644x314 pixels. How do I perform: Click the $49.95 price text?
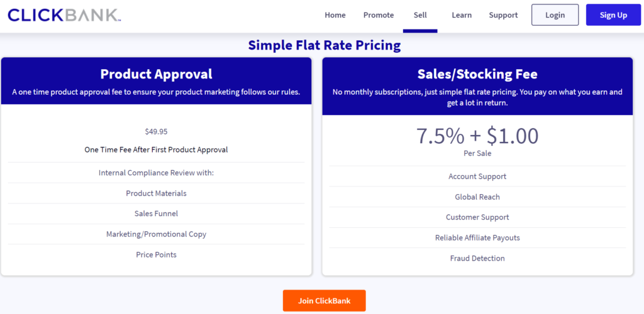pos(156,132)
